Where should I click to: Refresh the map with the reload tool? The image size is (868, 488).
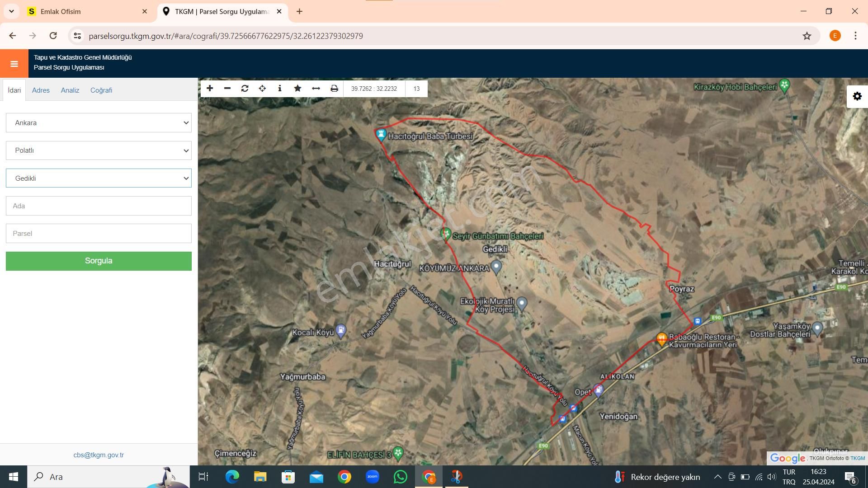pyautogui.click(x=245, y=89)
